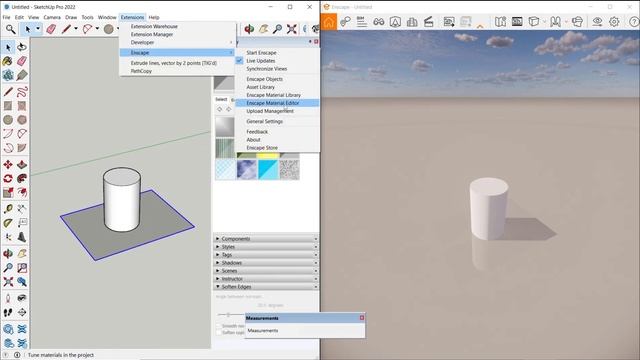
Task: Select the Walk footprints tool
Action: coord(8,313)
